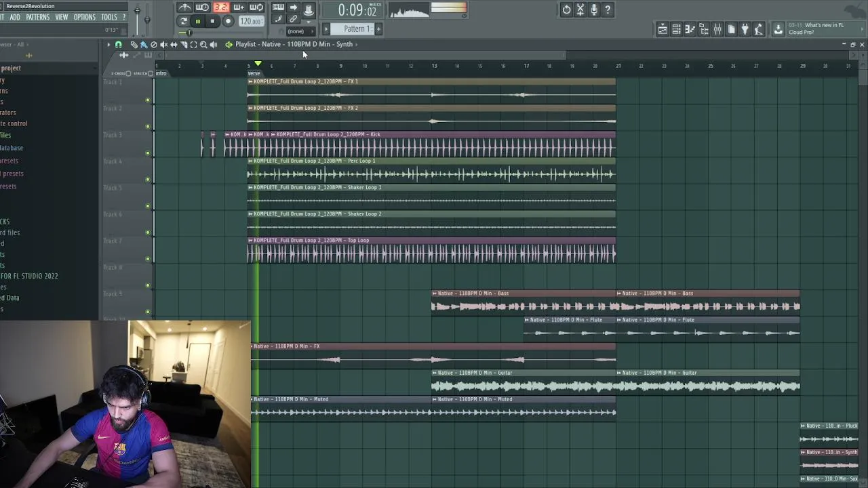Select the Draw pencil tool
Screen dimensions: 868x488
[134, 44]
